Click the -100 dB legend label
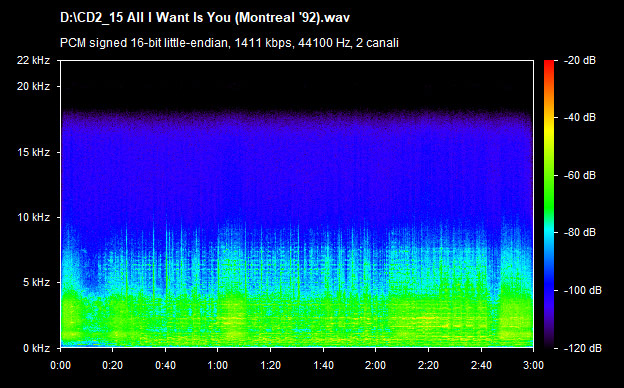This screenshot has height=388, width=624. pyautogui.click(x=583, y=290)
